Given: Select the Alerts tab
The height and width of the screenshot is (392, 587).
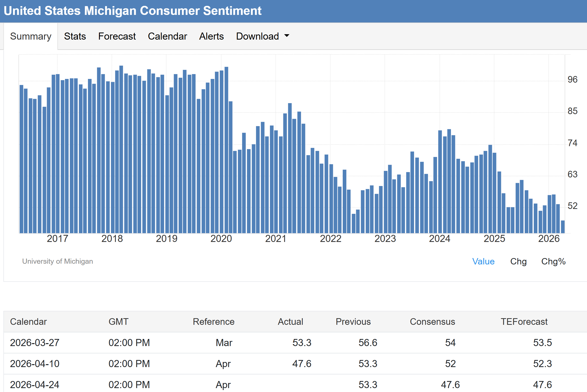Looking at the screenshot, I should 211,36.
